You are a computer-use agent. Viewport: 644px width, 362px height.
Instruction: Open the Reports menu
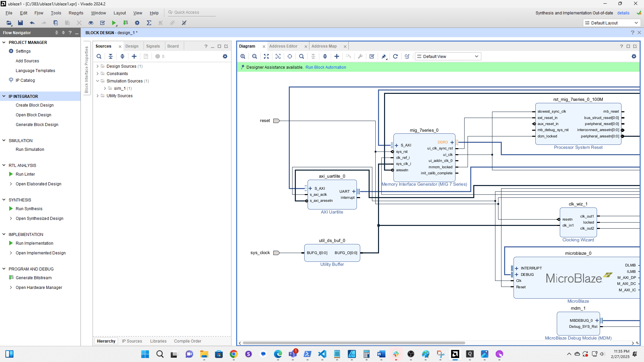tap(76, 13)
